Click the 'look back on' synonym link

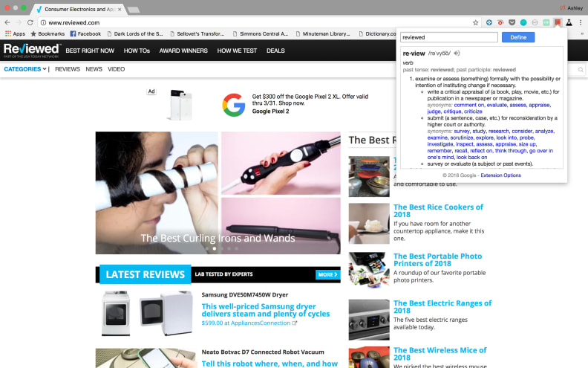tap(471, 158)
